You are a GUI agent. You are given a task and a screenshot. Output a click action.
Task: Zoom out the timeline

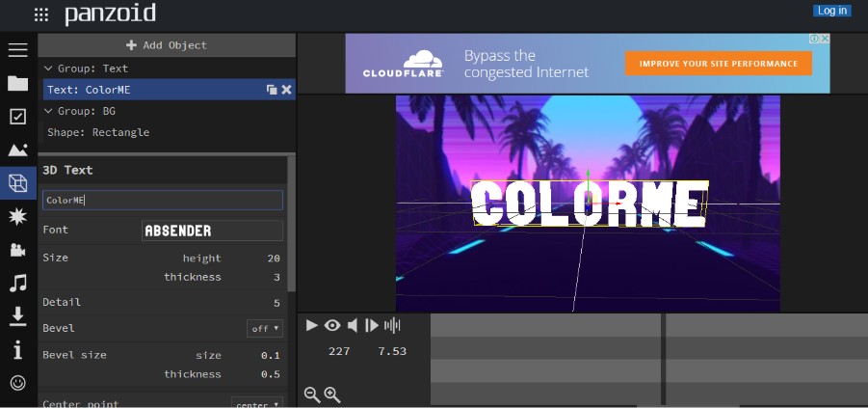[312, 394]
